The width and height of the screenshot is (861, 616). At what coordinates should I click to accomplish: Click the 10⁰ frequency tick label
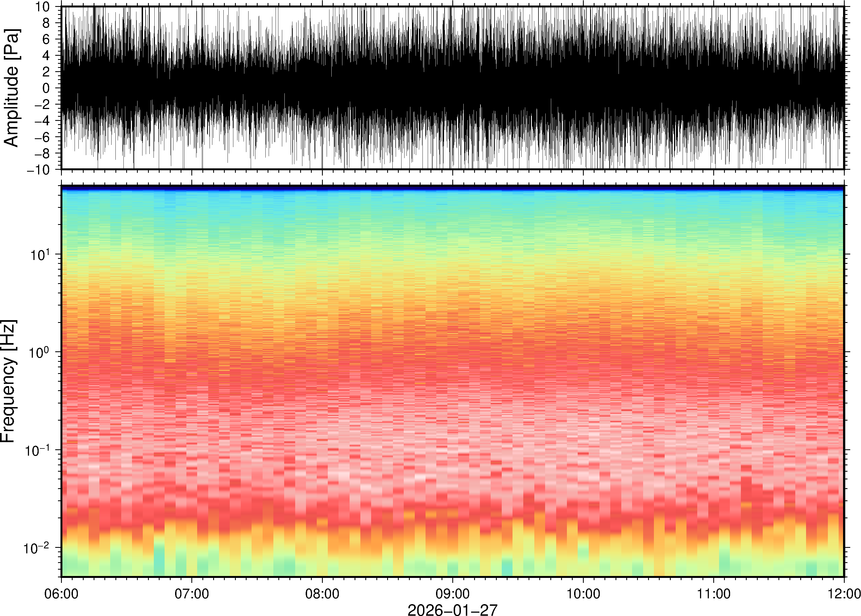point(39,352)
